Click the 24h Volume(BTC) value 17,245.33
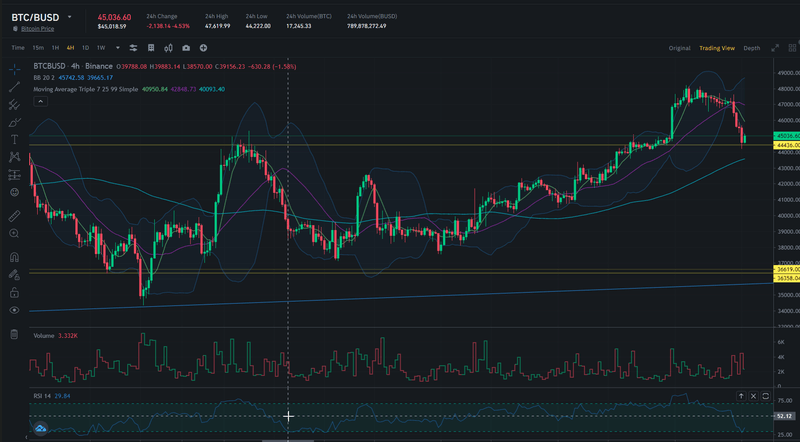The image size is (800, 442). pyautogui.click(x=298, y=26)
